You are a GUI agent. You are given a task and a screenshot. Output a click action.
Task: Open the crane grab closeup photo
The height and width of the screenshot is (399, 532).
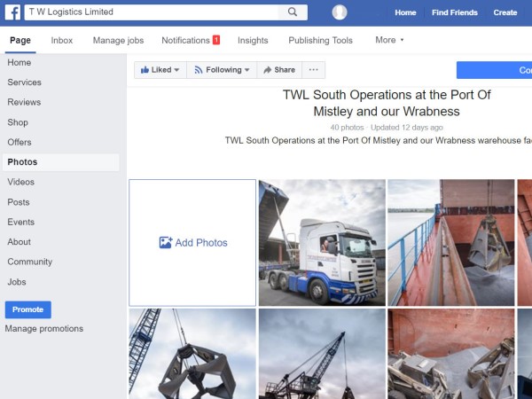(x=192, y=354)
